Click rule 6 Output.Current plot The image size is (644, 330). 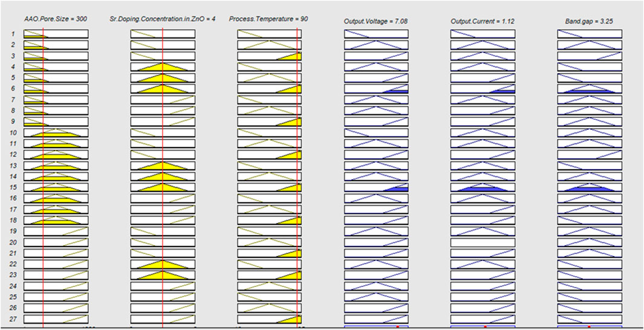tap(483, 89)
